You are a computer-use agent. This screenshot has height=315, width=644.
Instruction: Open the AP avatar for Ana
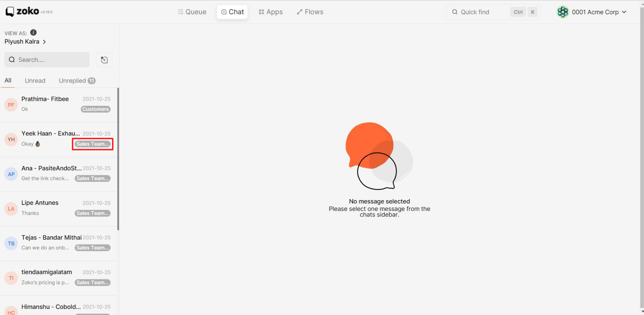click(x=11, y=174)
